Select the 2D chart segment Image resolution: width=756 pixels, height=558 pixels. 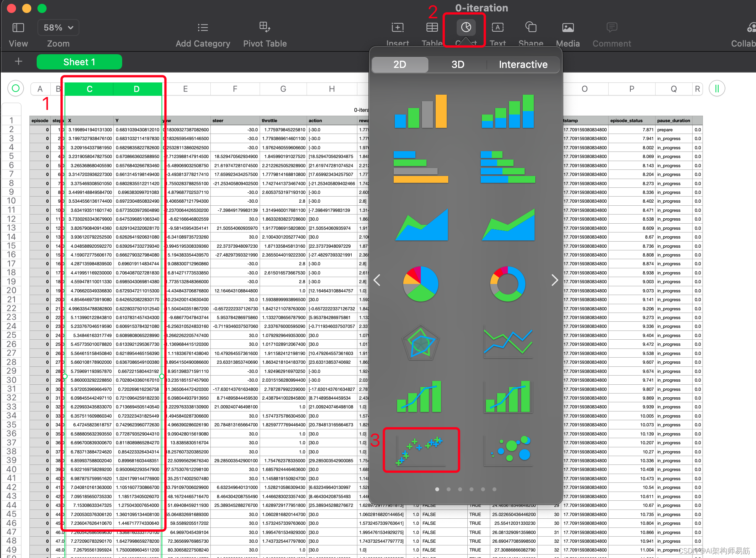(400, 65)
